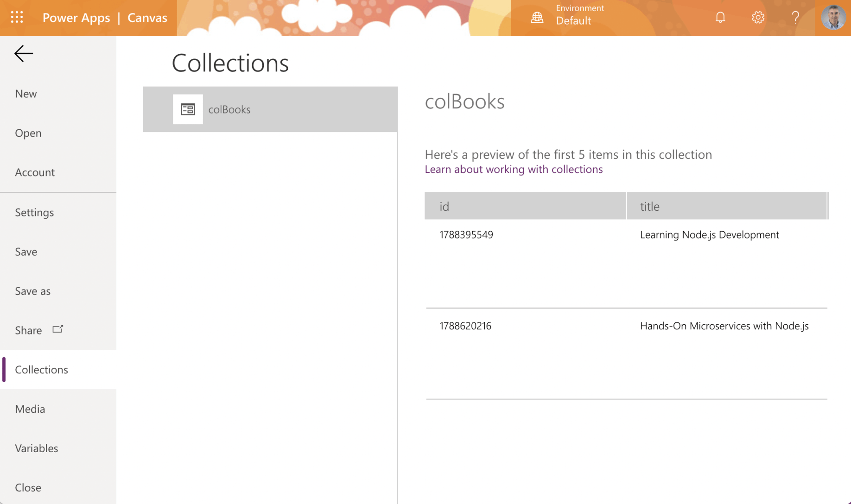Open the app launcher waffle icon
Viewport: 851px width, 504px height.
click(17, 18)
